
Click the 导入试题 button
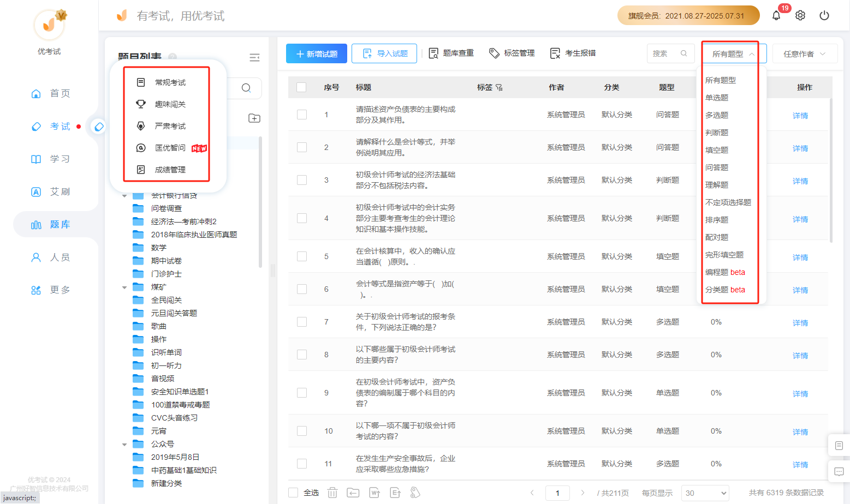384,53
